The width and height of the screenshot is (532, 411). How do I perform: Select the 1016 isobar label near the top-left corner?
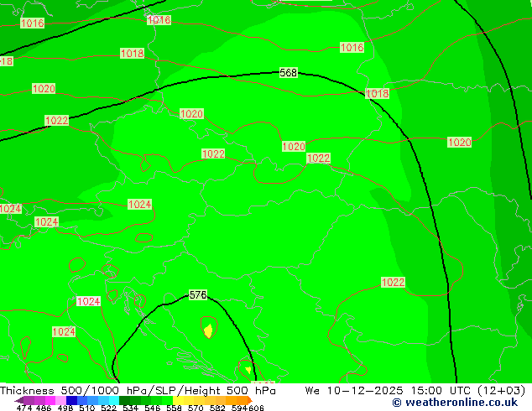click(x=32, y=23)
